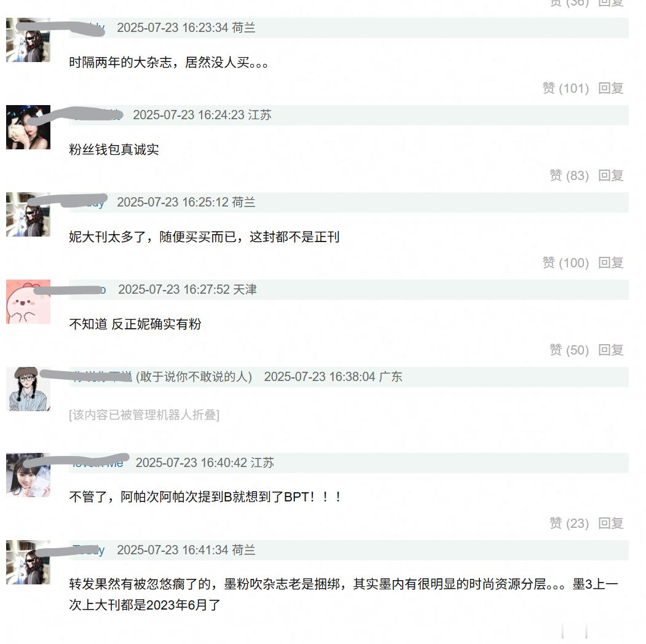
Task: Click avatar of 16:40:42 江苏 commenter
Action: 28,475
